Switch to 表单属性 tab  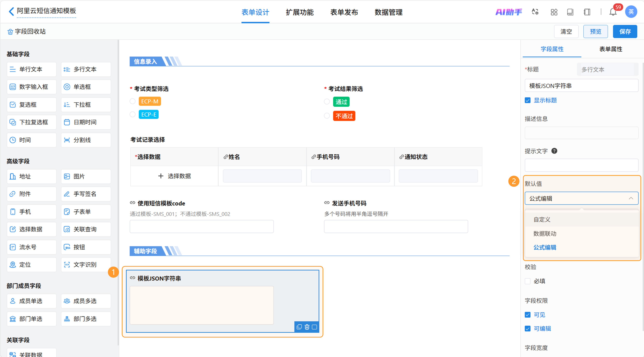pos(610,49)
